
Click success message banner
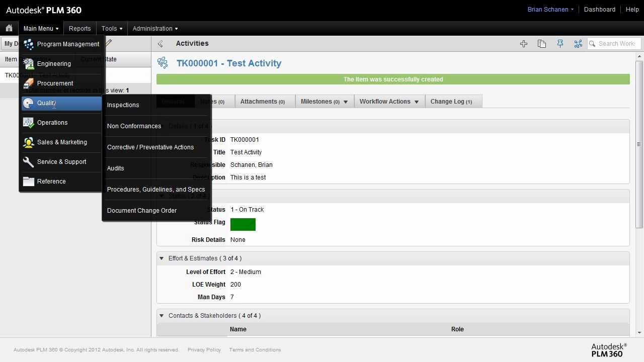point(393,79)
